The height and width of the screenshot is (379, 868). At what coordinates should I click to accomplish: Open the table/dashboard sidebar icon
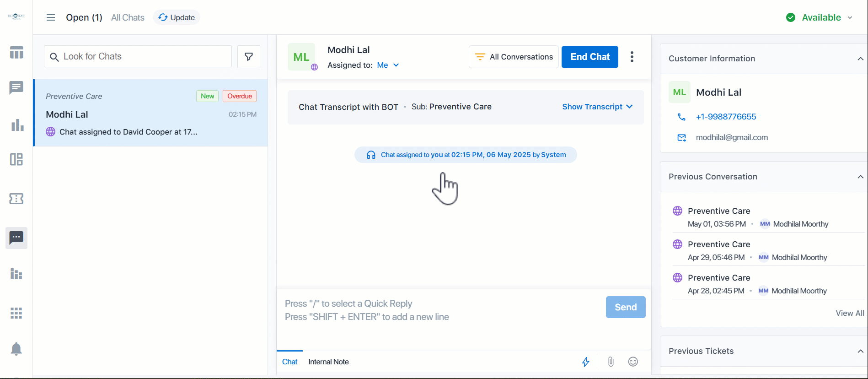(x=16, y=53)
